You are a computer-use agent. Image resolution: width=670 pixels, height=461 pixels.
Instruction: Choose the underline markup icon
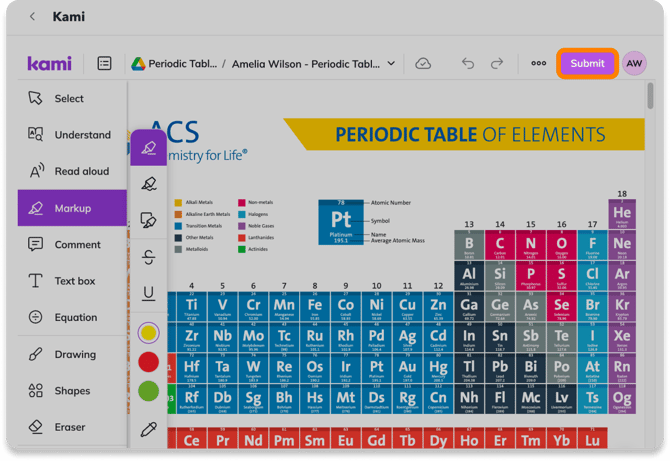pyautogui.click(x=149, y=293)
